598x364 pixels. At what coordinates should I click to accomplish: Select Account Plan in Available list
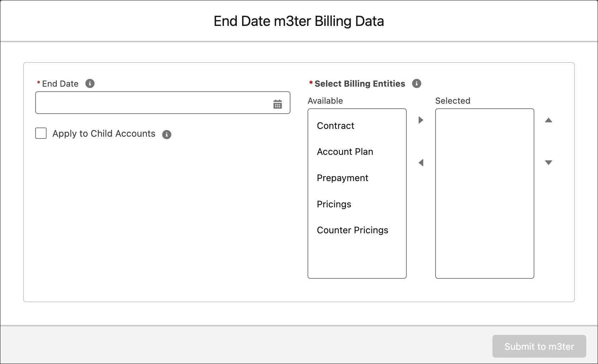(357, 152)
